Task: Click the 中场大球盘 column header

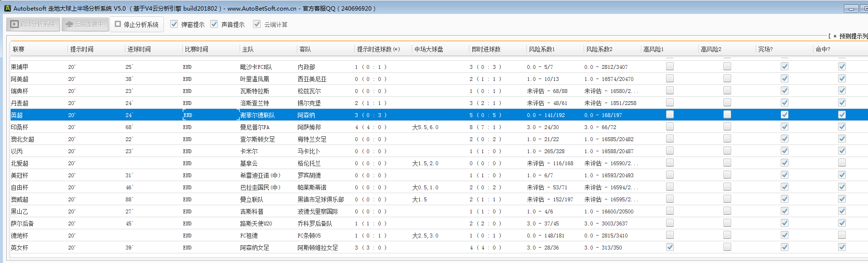Action: click(x=428, y=49)
